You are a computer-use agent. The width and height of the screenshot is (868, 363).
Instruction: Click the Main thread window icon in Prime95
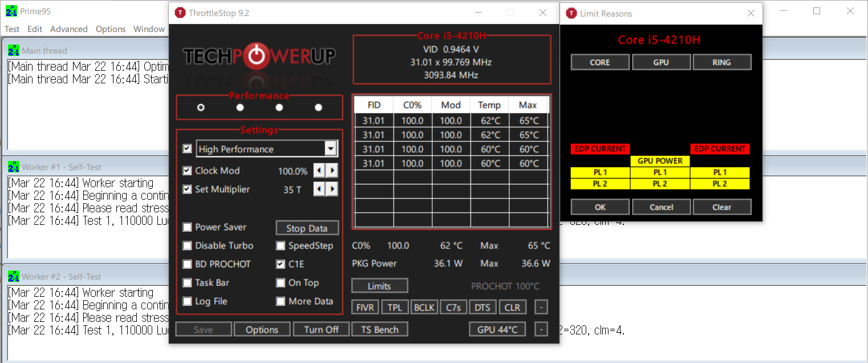[x=14, y=50]
